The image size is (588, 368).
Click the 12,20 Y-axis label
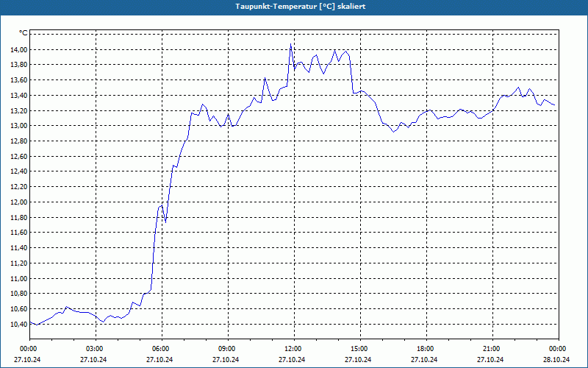[x=18, y=187]
